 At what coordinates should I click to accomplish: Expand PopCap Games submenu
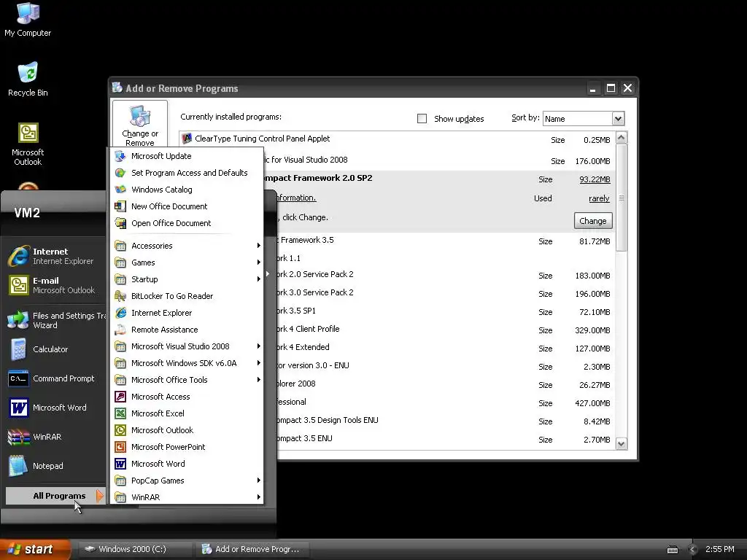coord(186,481)
